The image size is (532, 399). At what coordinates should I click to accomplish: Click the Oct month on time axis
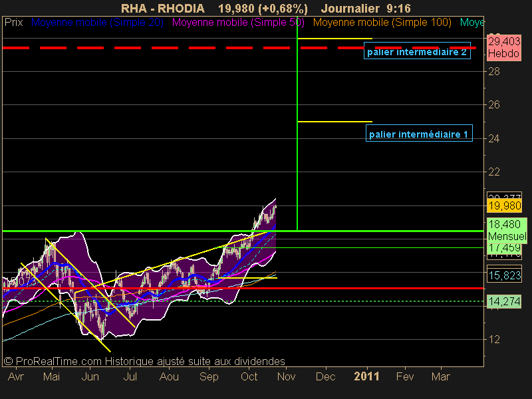(249, 376)
